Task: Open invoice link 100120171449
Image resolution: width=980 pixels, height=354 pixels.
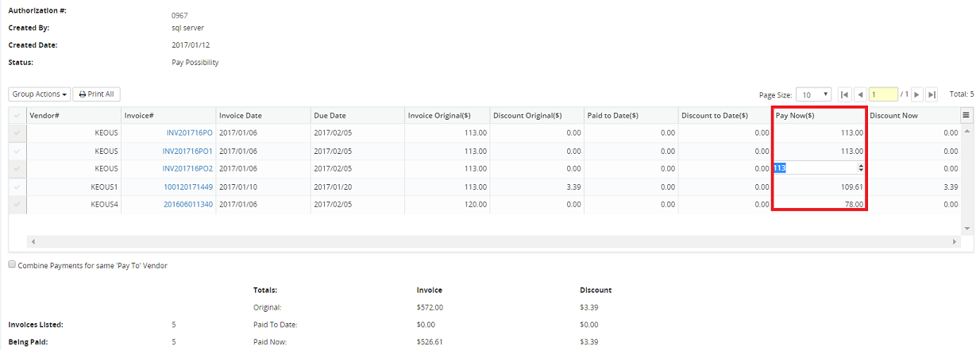Action: tap(188, 187)
